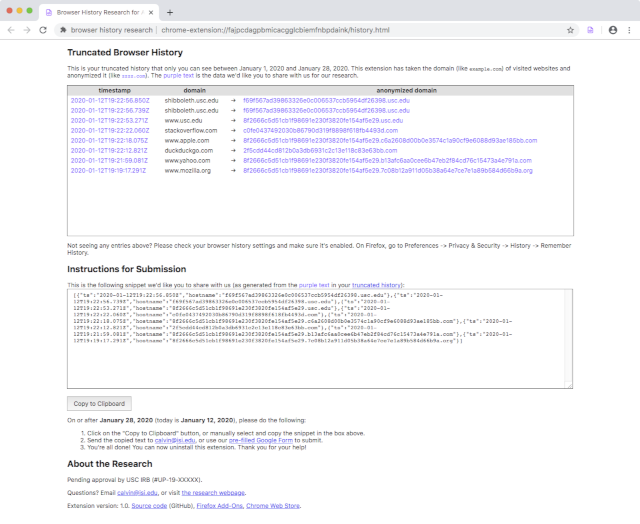Viewport: 640px width, 524px height.
Task: Click the www.yahoo.com domain cell
Action: pos(187,160)
